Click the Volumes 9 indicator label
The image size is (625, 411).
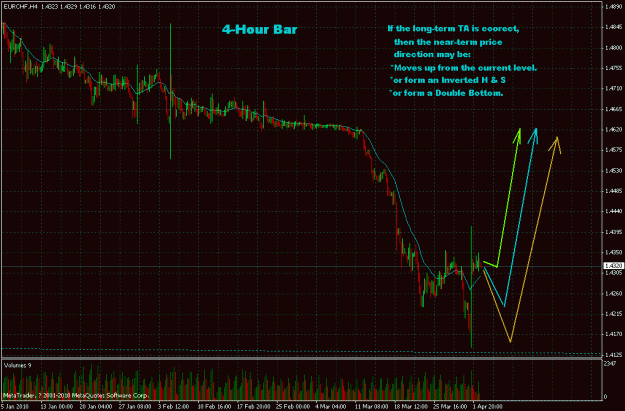[x=18, y=365]
